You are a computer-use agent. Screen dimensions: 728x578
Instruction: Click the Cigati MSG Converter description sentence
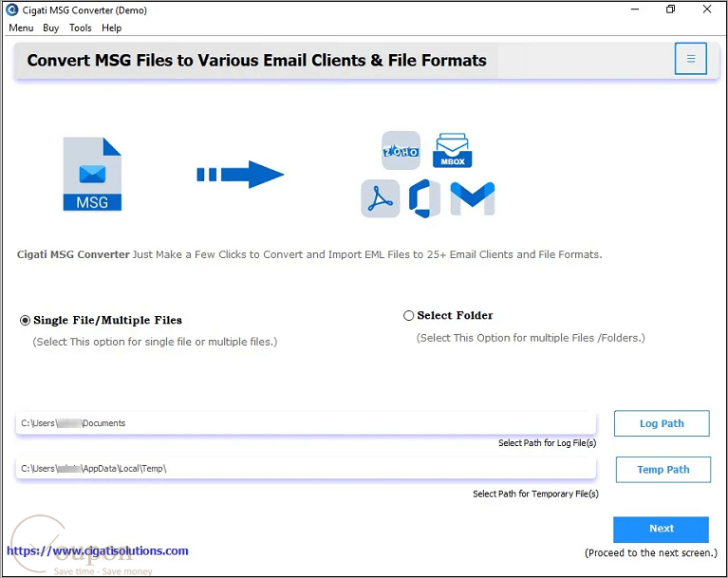click(309, 254)
